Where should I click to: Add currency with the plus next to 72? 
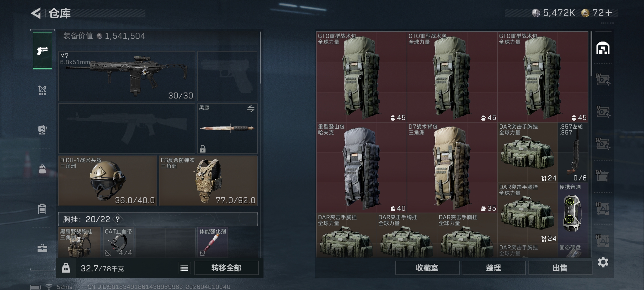point(609,13)
